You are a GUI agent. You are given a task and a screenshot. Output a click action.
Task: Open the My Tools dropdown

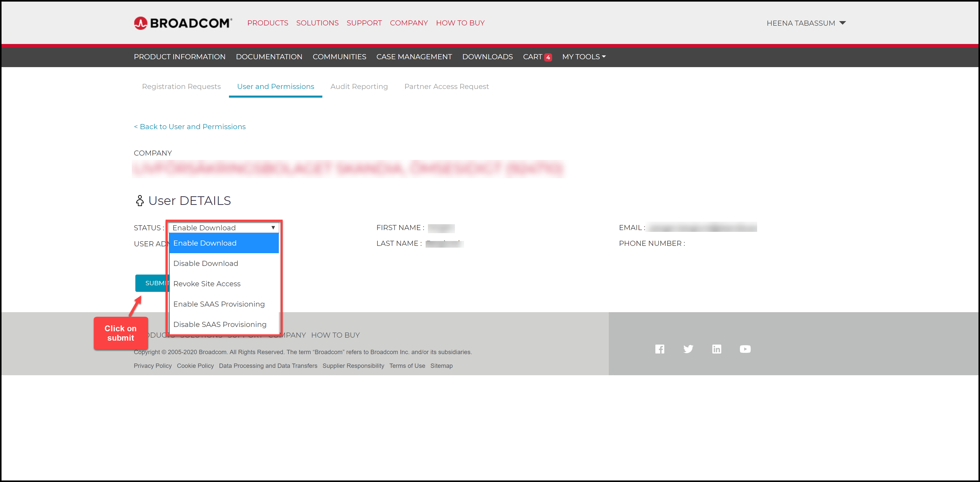(x=584, y=57)
